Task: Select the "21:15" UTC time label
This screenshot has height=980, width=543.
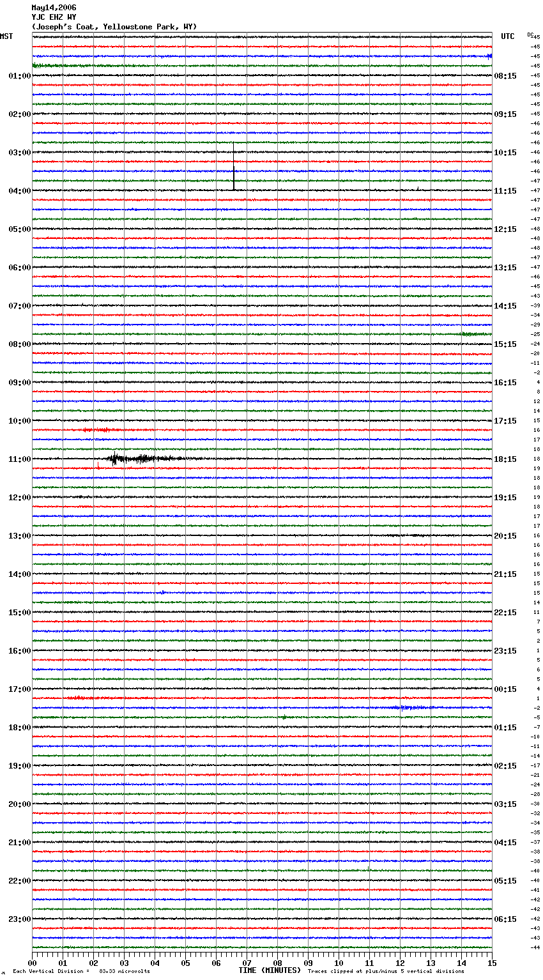Action: pos(505,574)
